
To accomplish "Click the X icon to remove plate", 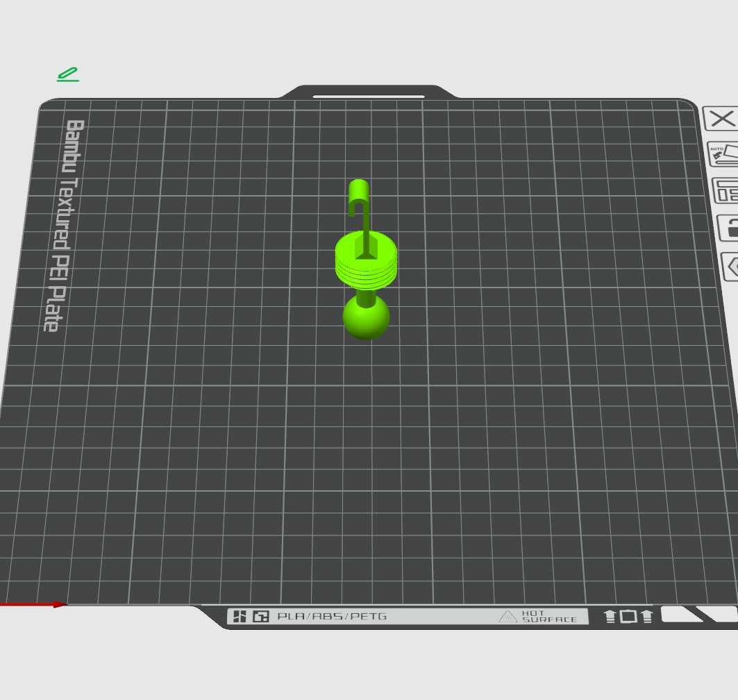I will coord(721,119).
